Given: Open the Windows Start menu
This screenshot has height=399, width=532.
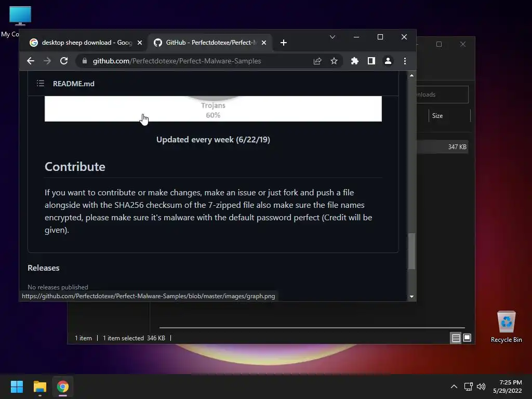Looking at the screenshot, I should pyautogui.click(x=17, y=387).
